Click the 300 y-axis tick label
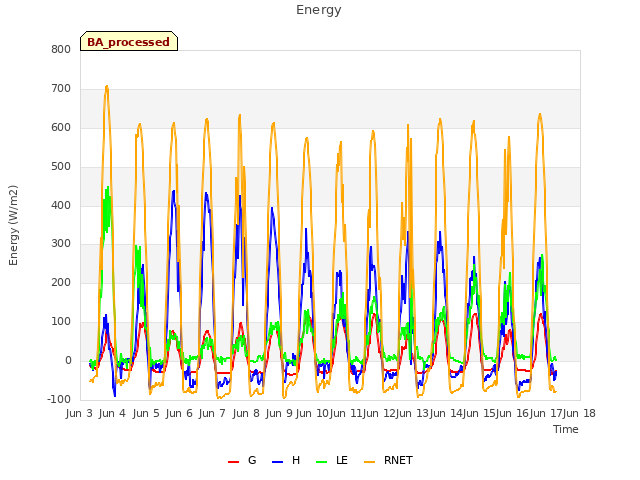Viewport: 640px width, 480px height. click(x=61, y=244)
